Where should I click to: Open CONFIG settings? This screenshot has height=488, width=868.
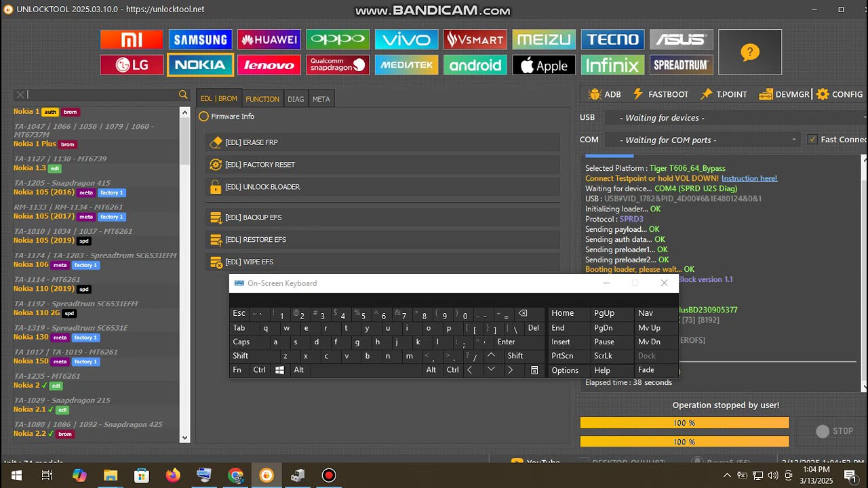tap(840, 94)
